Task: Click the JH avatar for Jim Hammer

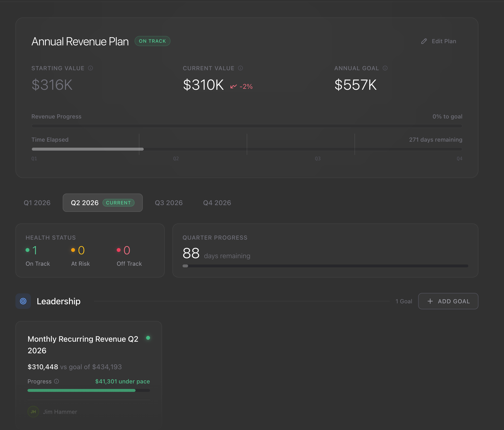Action: click(33, 411)
